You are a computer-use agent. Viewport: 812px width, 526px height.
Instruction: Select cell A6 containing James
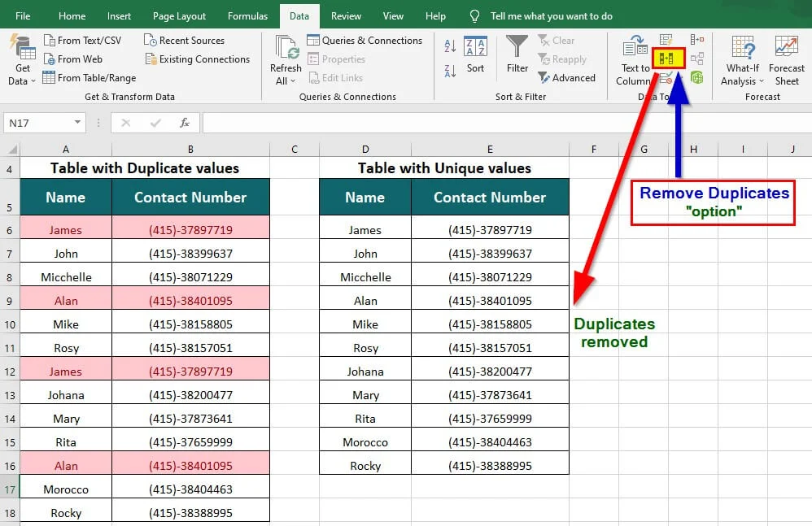coord(65,228)
